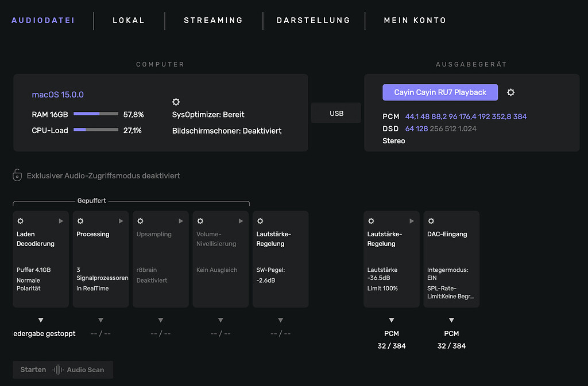Open Upsampling settings gear

pyautogui.click(x=140, y=221)
